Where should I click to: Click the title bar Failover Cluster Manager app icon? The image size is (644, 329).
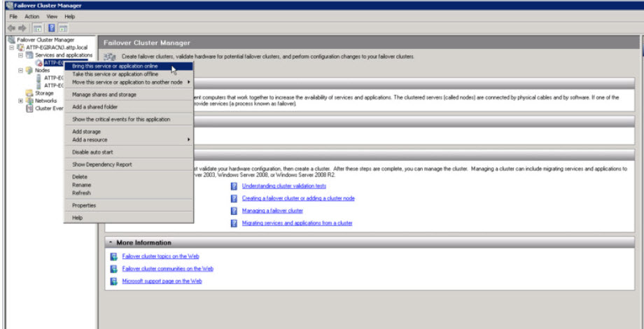point(9,6)
